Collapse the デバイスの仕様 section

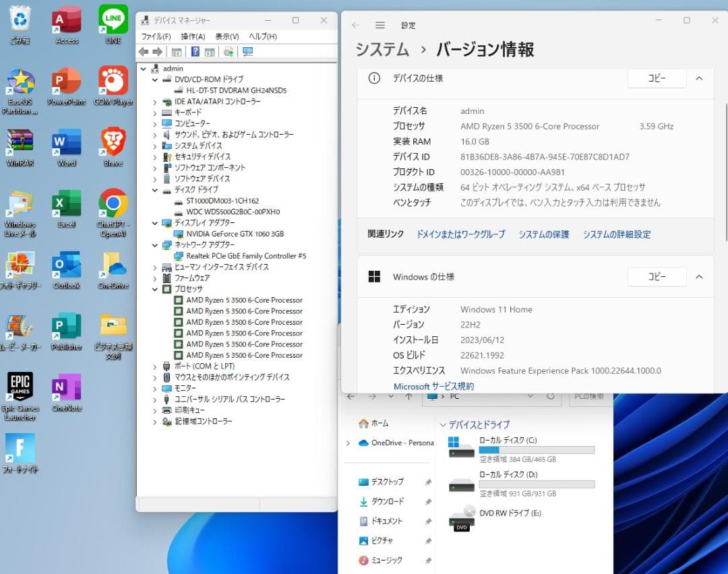pos(699,78)
